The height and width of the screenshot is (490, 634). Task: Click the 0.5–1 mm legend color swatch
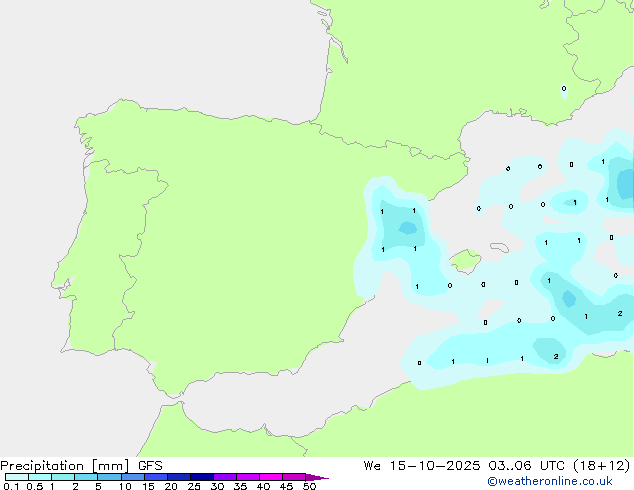tap(40, 477)
